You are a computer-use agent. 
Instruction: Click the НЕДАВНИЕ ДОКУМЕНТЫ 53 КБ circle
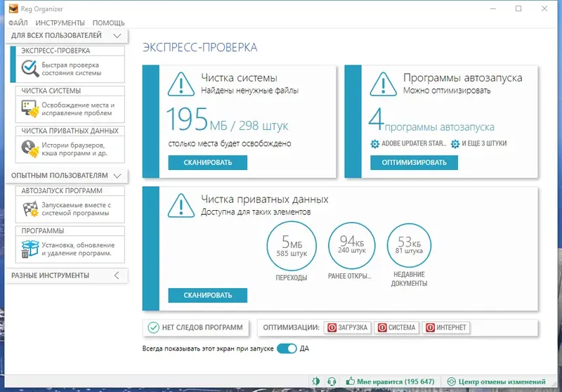click(x=409, y=245)
